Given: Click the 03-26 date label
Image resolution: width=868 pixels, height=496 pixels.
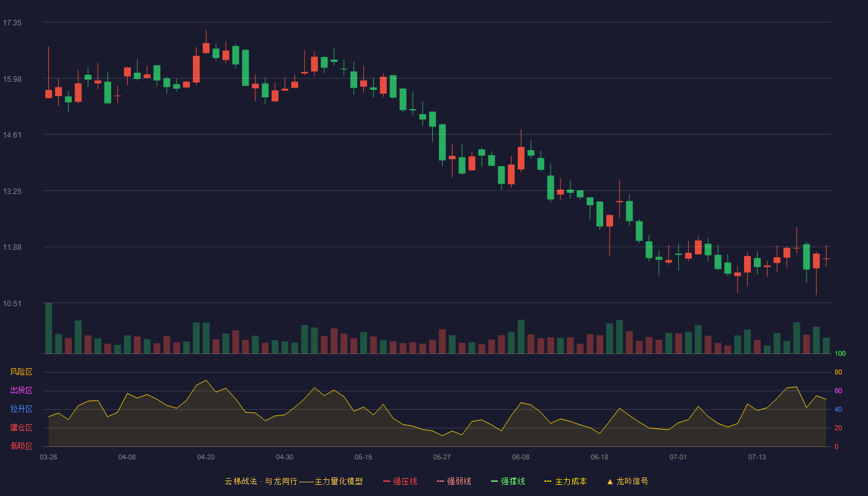Looking at the screenshot, I should click(48, 457).
